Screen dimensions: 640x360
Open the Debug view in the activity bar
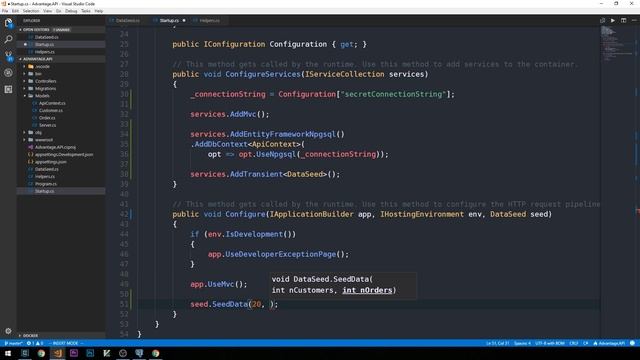click(x=8, y=73)
